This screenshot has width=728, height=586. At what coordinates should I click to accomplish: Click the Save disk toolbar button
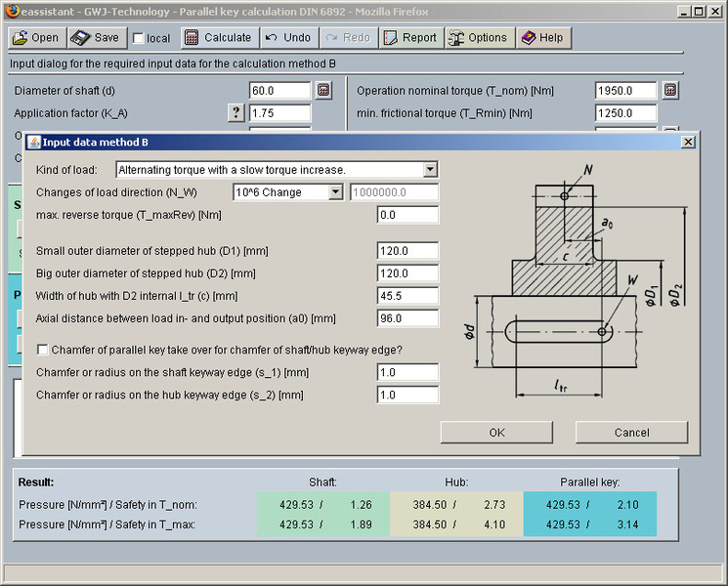click(97, 38)
